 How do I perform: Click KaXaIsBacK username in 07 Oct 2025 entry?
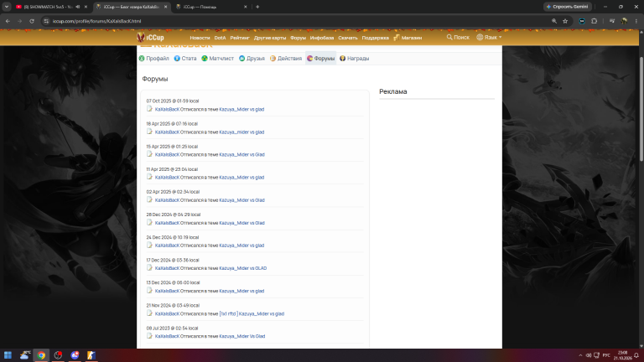[x=167, y=110]
